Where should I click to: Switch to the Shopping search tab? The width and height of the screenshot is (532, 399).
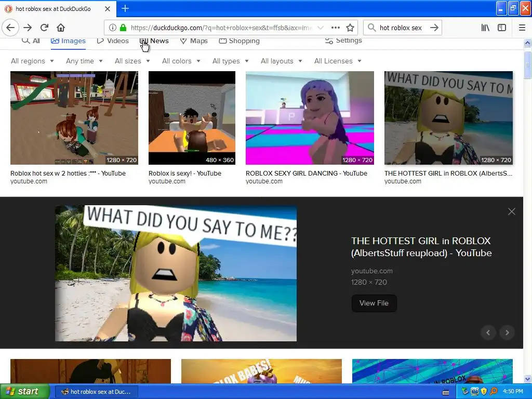(239, 41)
